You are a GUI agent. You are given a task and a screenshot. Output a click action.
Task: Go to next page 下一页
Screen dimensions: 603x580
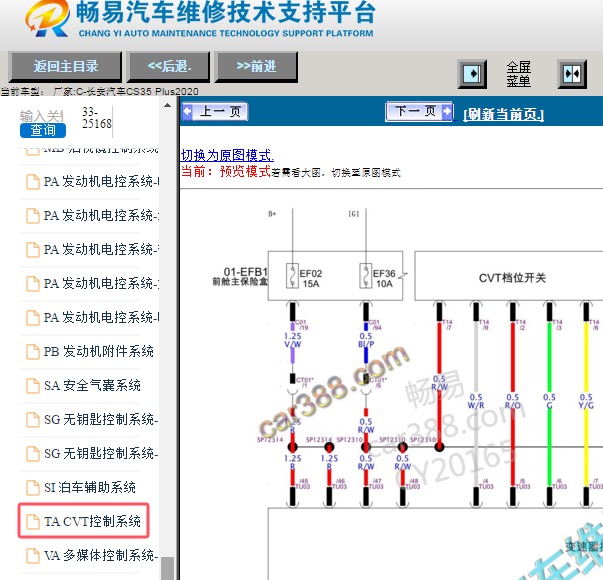pos(419,112)
